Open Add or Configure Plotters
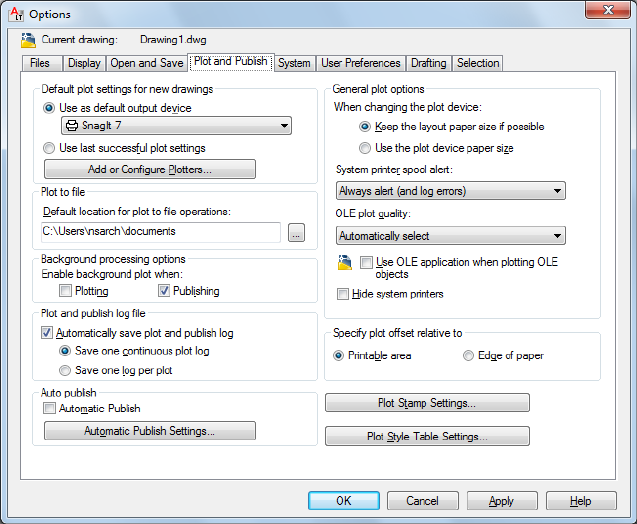 149,170
